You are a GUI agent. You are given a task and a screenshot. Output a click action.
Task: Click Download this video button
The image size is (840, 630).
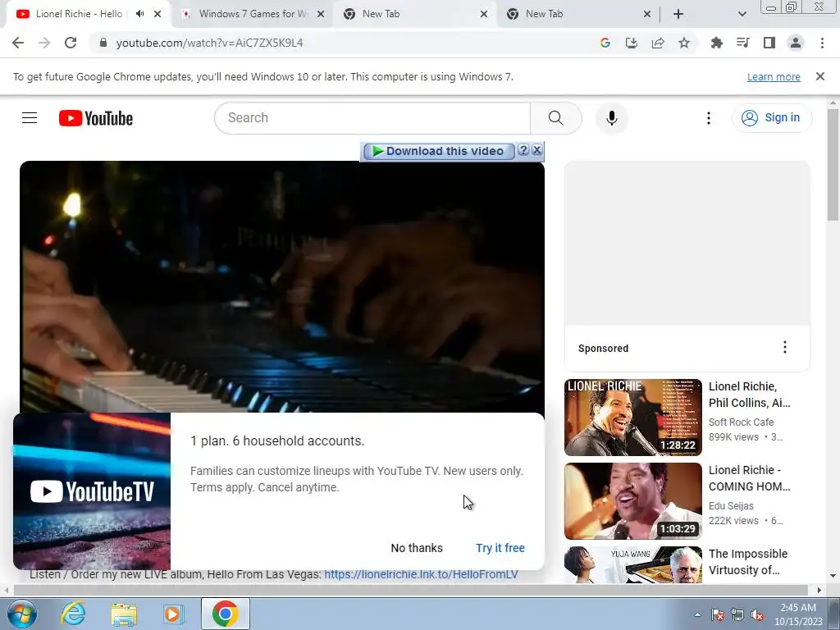(x=438, y=151)
